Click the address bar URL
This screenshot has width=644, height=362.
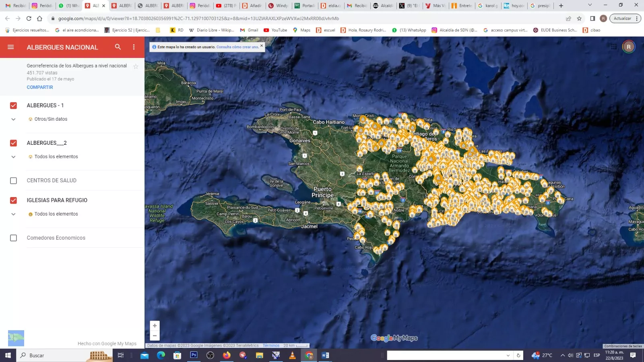pos(198,19)
